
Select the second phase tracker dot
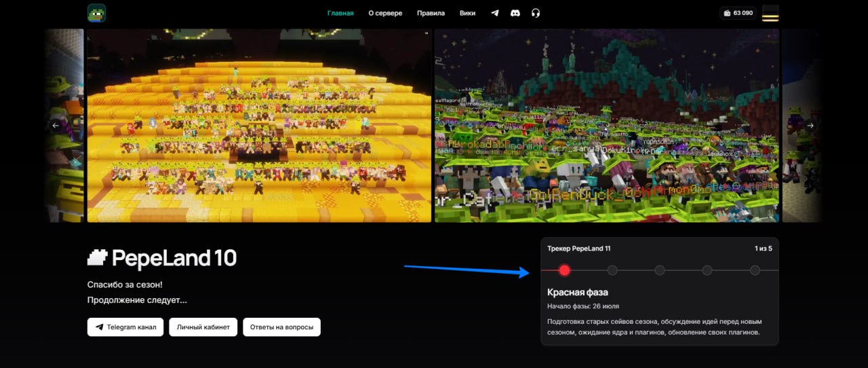pyautogui.click(x=612, y=270)
